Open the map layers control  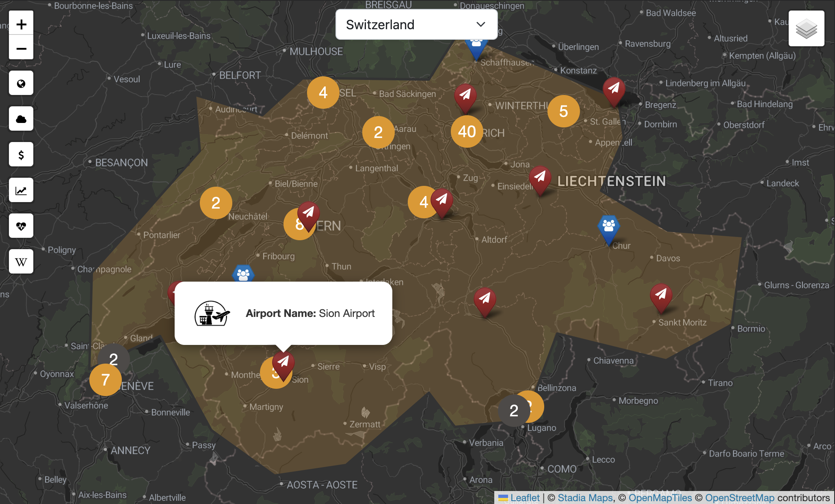tap(806, 28)
